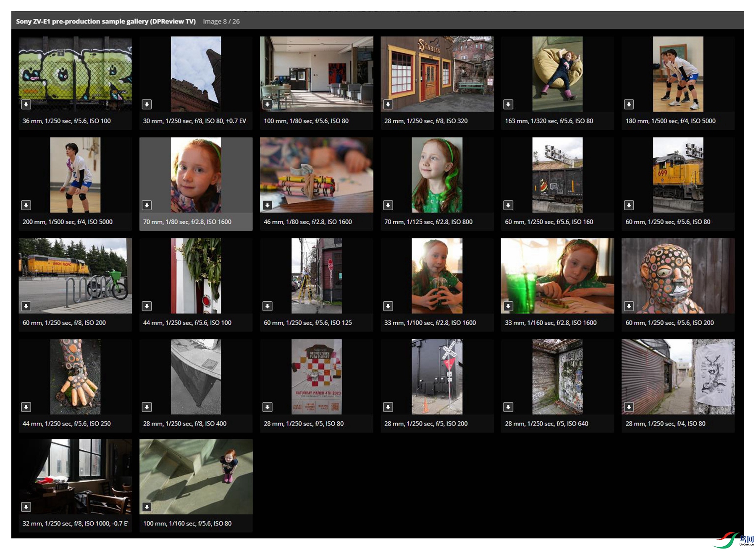
Task: Download the spotted sculpture head photo
Action: click(629, 306)
